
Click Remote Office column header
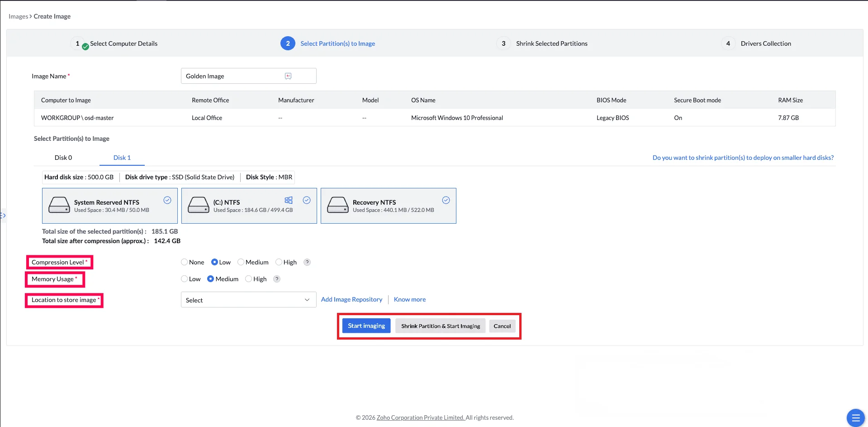point(210,100)
